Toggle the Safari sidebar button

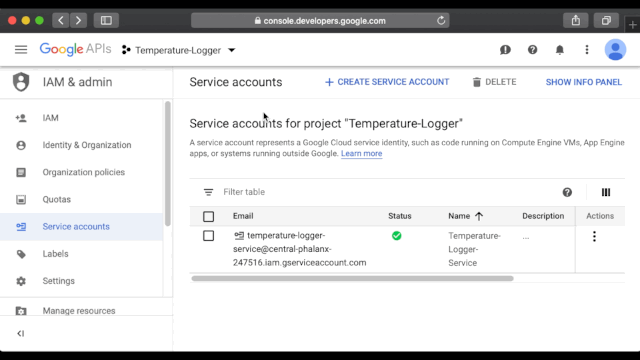pos(106,20)
